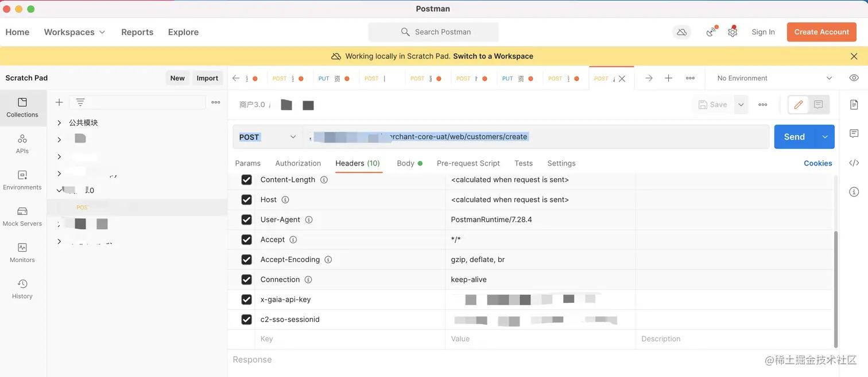Open the Monitors sidebar panel
This screenshot has height=377, width=868.
[22, 252]
